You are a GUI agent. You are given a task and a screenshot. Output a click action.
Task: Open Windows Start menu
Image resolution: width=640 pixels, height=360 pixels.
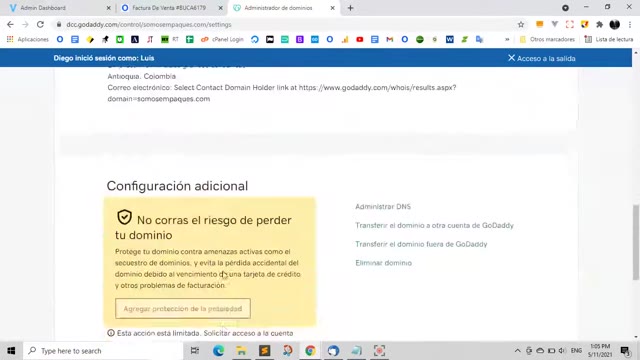point(11,351)
